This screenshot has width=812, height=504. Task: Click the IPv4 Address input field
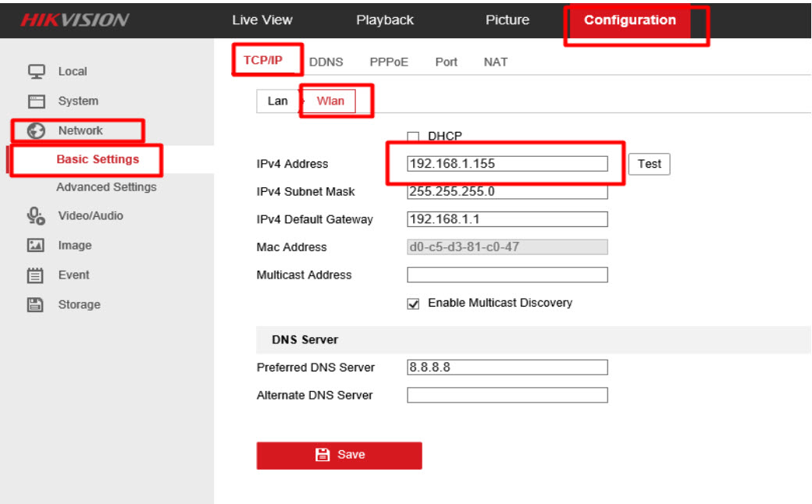507,164
